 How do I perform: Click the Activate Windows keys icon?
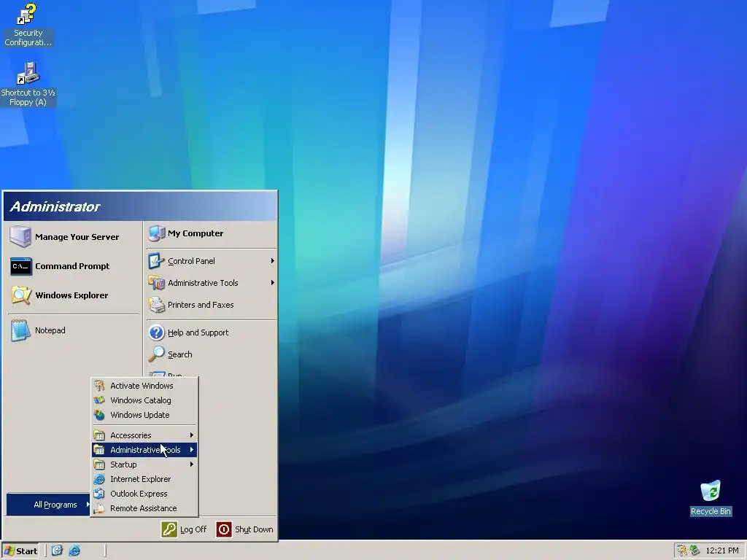[99, 386]
